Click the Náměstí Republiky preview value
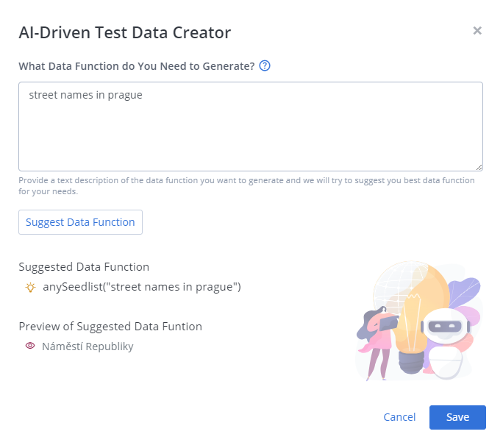Image resolution: width=503 pixels, height=448 pixels. click(88, 346)
